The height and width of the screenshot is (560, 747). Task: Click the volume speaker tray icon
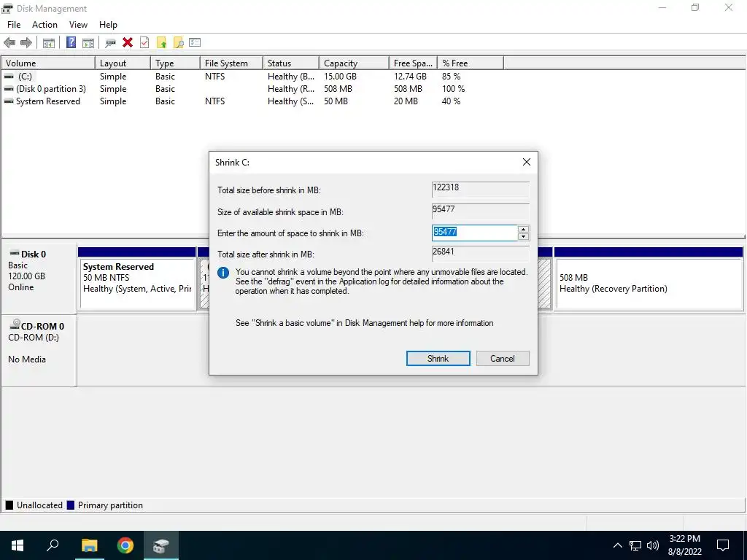[653, 545]
